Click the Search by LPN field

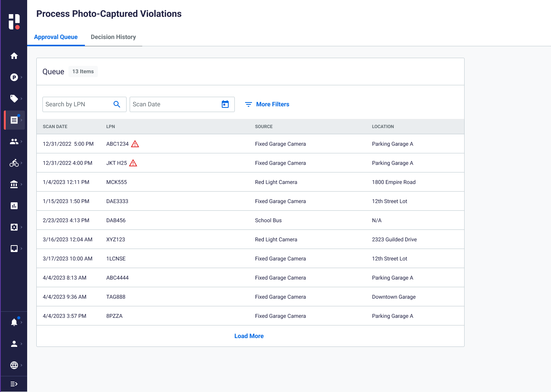tap(76, 104)
